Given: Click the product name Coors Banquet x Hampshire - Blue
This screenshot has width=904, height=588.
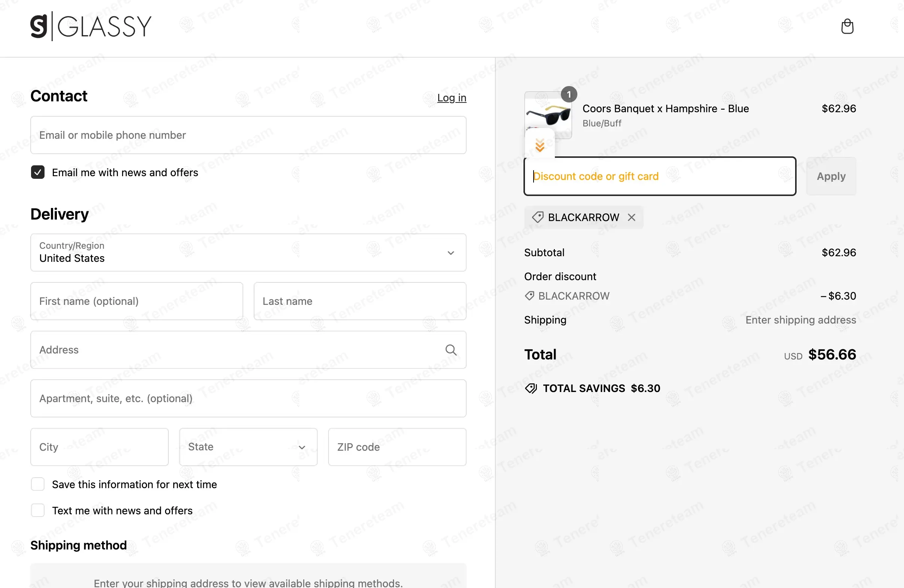Looking at the screenshot, I should pos(666,108).
